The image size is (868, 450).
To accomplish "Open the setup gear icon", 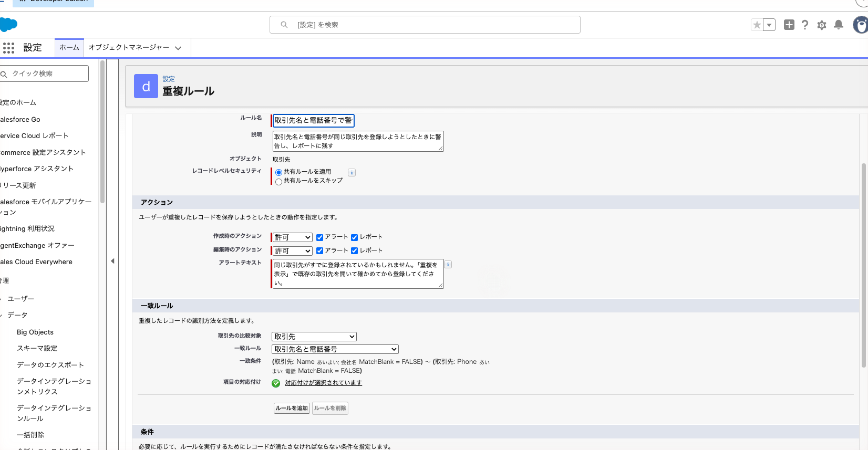I will coord(822,25).
